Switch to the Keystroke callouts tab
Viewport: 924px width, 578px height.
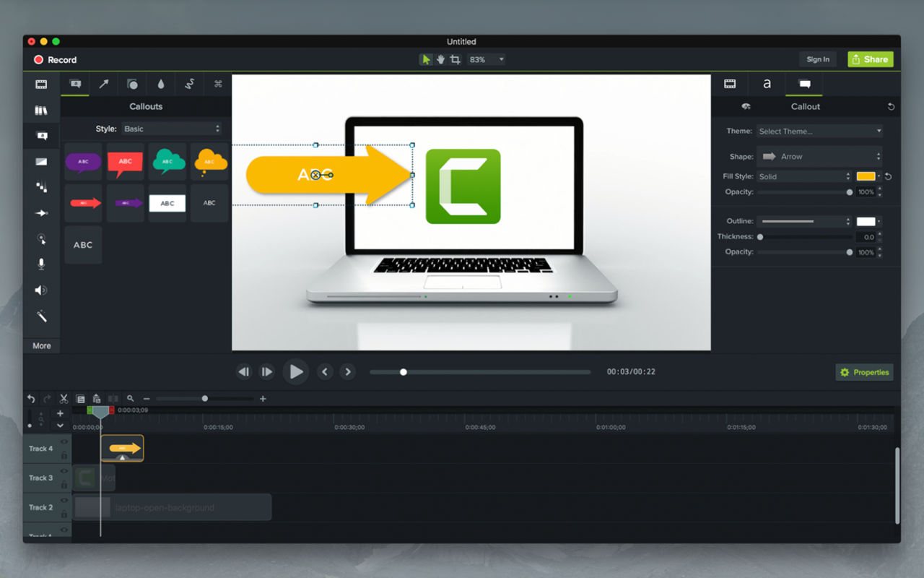[217, 84]
